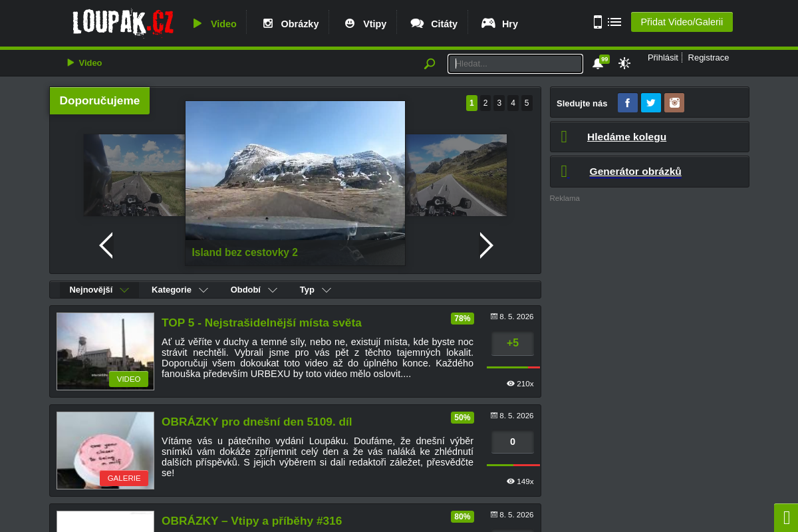798x532 pixels.
Task: Click the Video play icon in top navigation
Action: click(x=198, y=23)
